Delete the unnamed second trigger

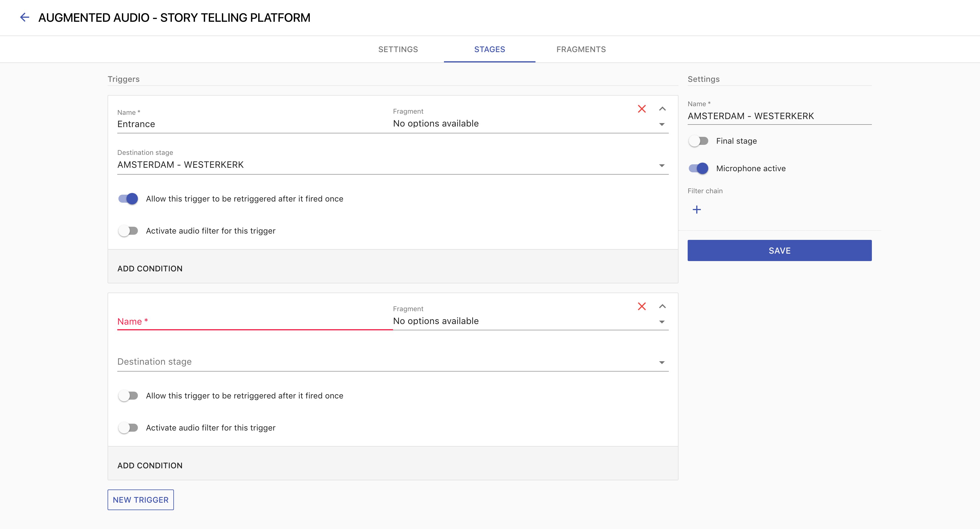(642, 306)
